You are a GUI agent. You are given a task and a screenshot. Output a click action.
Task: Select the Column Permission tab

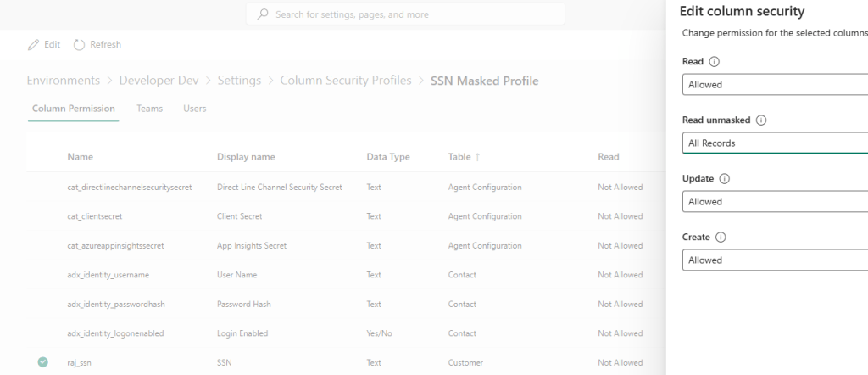pos(73,109)
